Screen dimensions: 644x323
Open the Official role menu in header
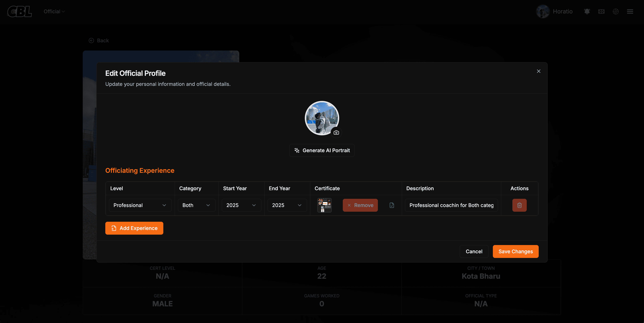54,11
